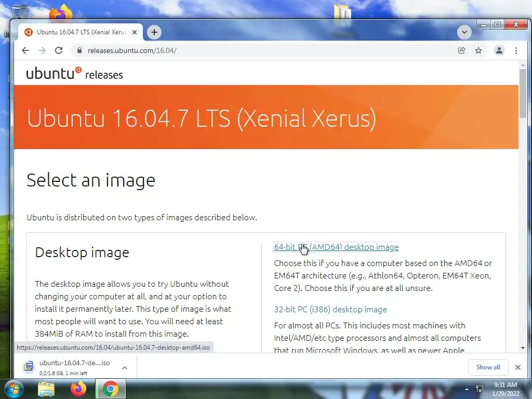This screenshot has width=532, height=399.
Task: Share this page icon in address bar
Action: coord(461,50)
